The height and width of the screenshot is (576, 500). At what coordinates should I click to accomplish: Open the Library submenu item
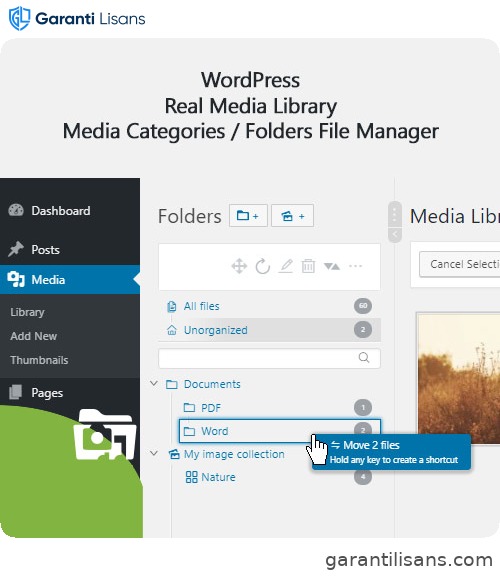(x=27, y=312)
